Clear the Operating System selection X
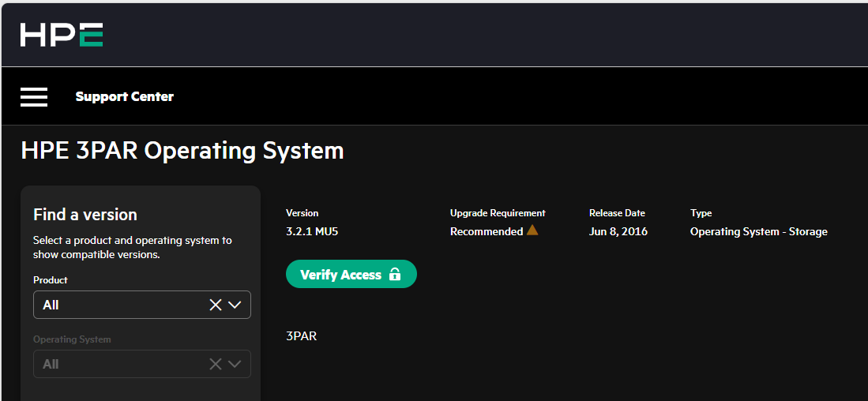 point(215,364)
